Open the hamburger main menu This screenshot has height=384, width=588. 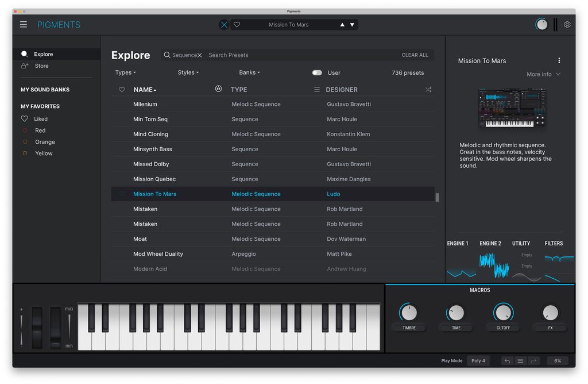(23, 24)
